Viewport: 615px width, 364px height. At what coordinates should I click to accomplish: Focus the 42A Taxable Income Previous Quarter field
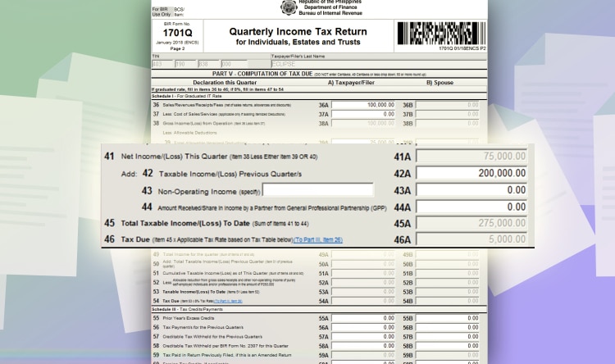point(471,173)
